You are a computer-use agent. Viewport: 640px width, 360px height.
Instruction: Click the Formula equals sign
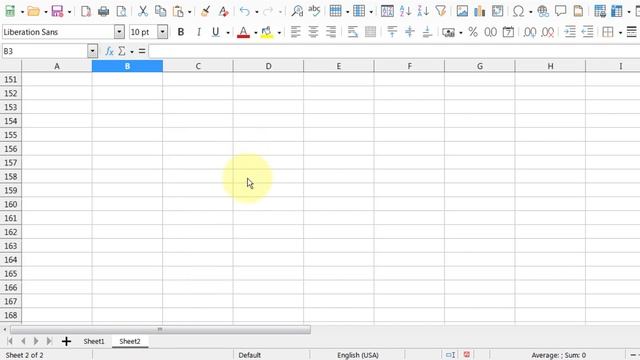142,51
